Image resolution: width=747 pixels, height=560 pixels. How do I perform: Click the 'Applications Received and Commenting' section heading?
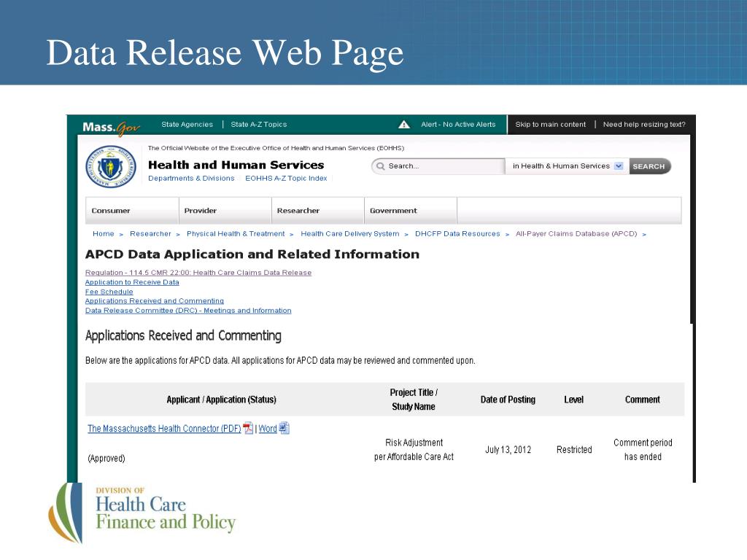[183, 335]
